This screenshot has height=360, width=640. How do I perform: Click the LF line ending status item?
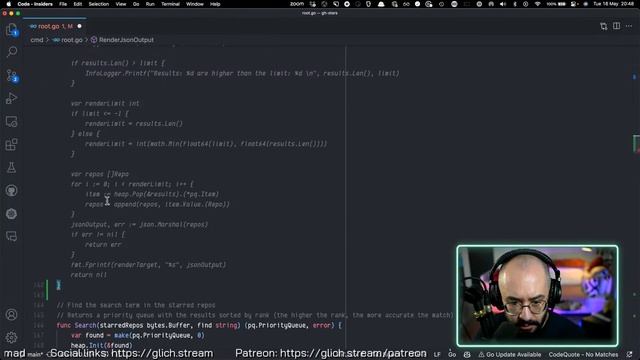(437, 355)
